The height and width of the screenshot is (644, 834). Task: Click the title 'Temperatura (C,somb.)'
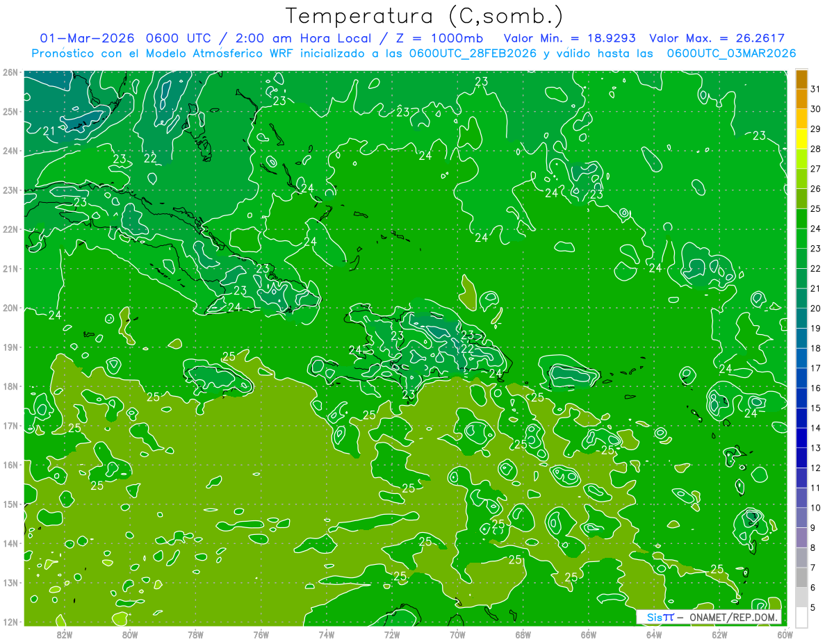(424, 16)
